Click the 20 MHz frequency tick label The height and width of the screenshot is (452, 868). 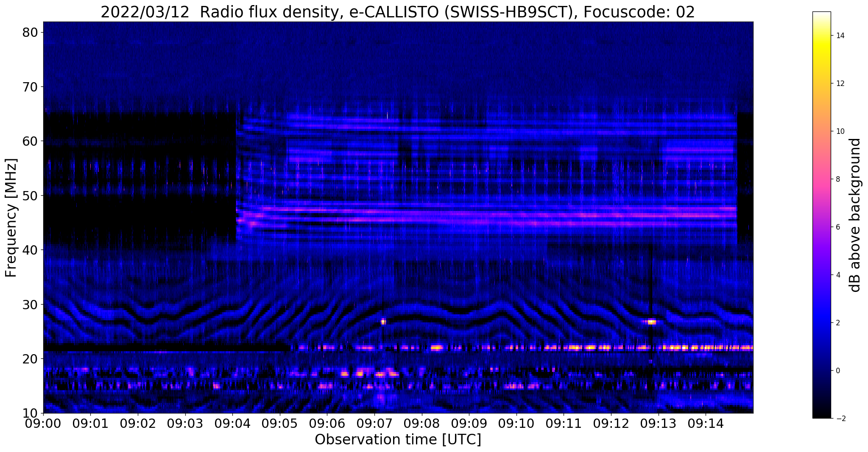click(31, 359)
